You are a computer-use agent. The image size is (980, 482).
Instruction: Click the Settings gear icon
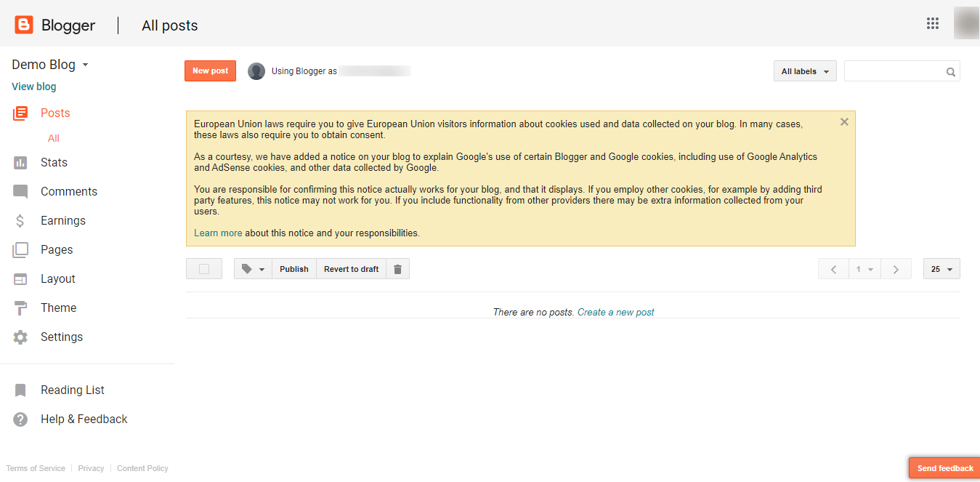(20, 337)
